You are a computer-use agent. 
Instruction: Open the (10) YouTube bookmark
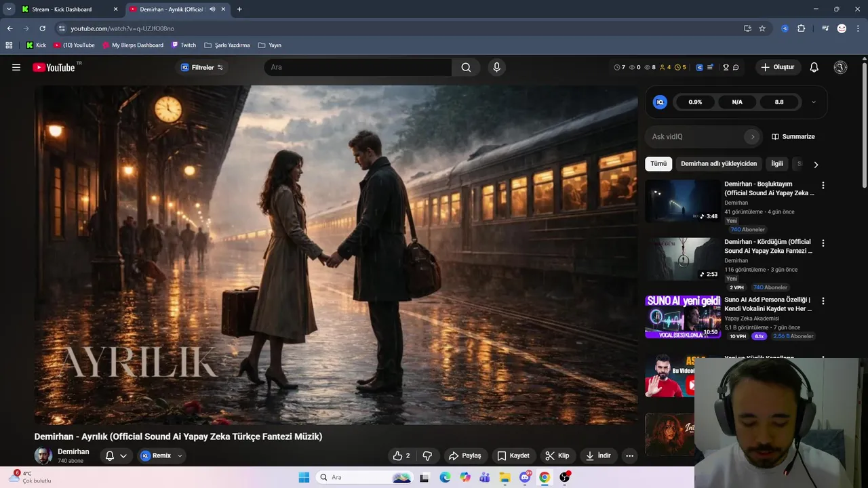[74, 45]
